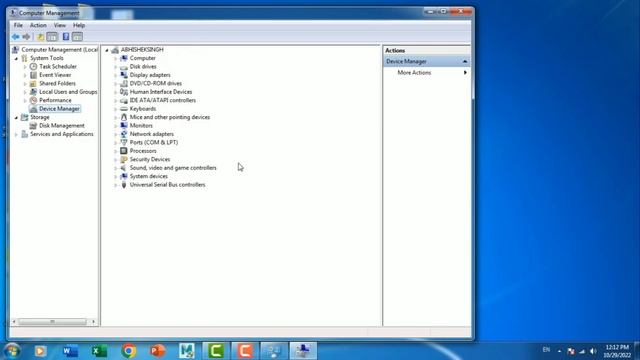Click the Disk drives device icon

coord(124,67)
